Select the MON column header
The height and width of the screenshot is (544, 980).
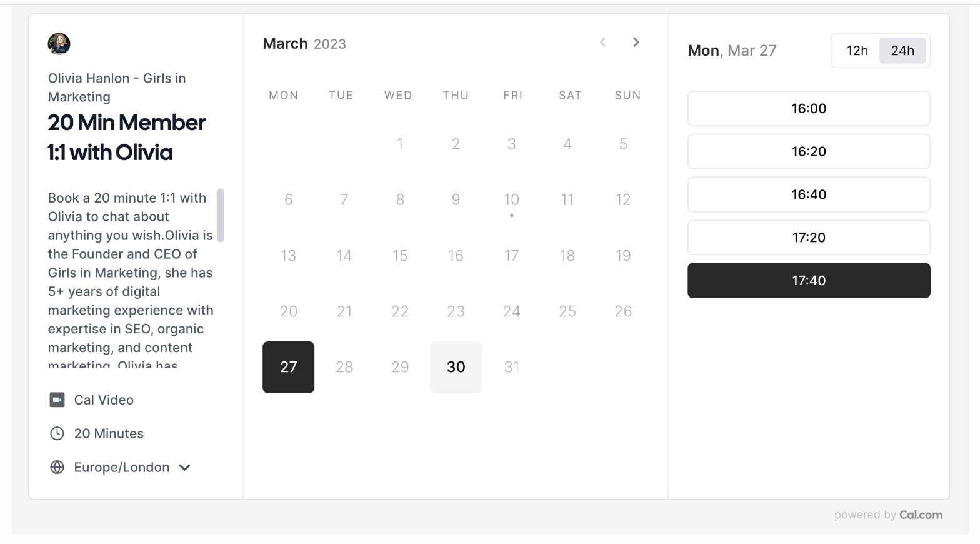click(284, 95)
